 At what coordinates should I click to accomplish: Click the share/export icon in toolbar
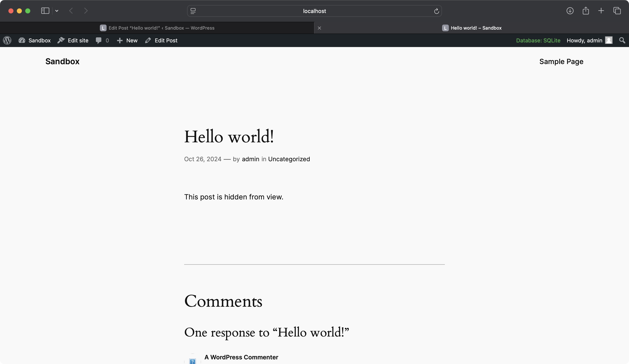tap(586, 11)
